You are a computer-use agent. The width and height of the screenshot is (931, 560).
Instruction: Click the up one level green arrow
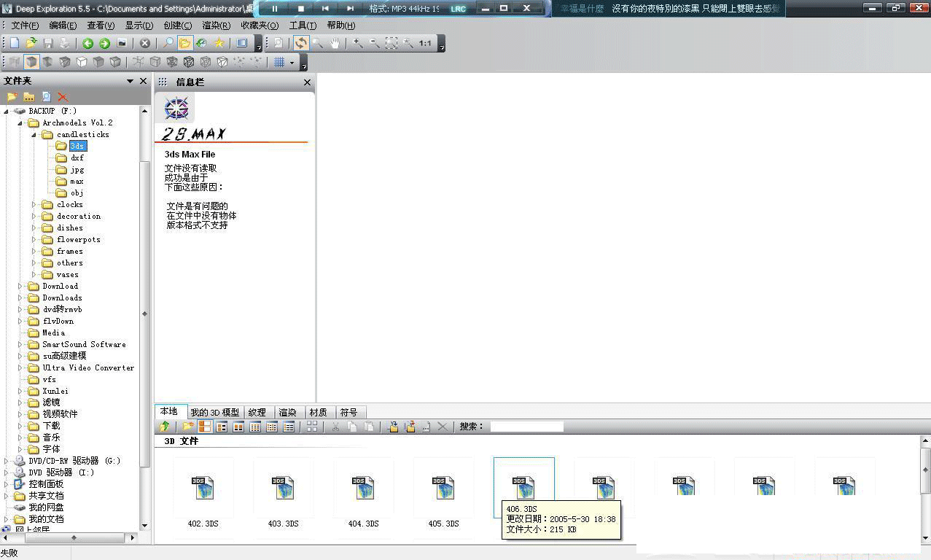tap(165, 427)
